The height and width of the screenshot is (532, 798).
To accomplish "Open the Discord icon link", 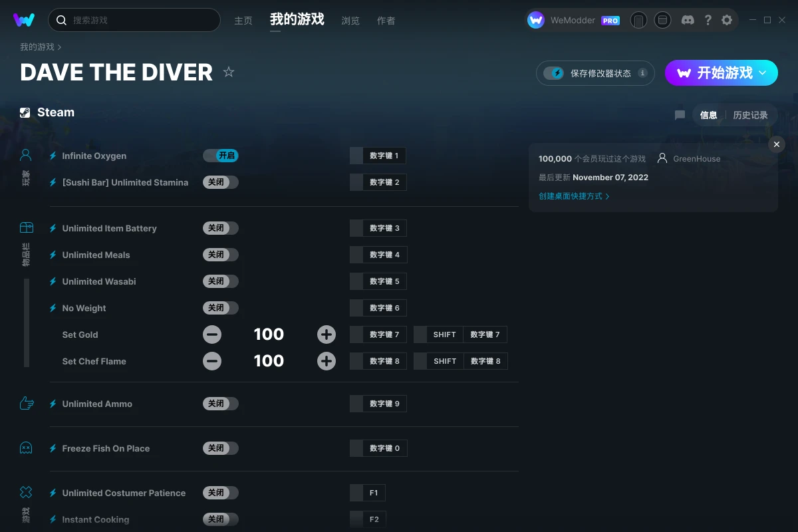I will coord(688,20).
